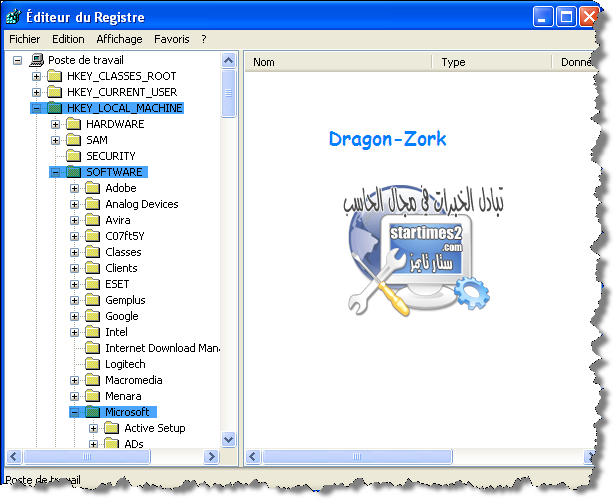Expand the ESET key
The height and width of the screenshot is (500, 613).
74,284
